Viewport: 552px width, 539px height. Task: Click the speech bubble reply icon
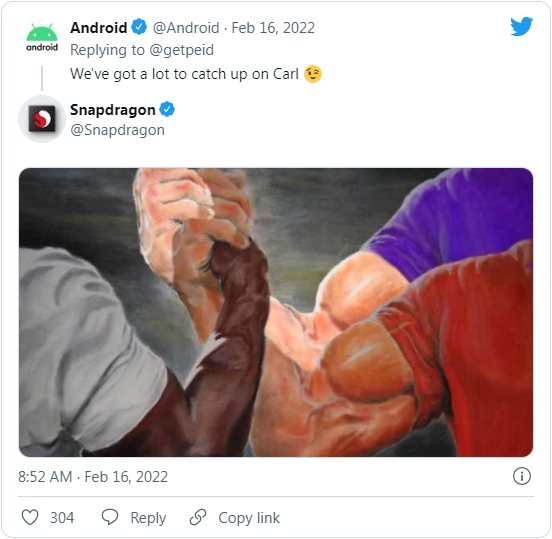click(x=110, y=517)
